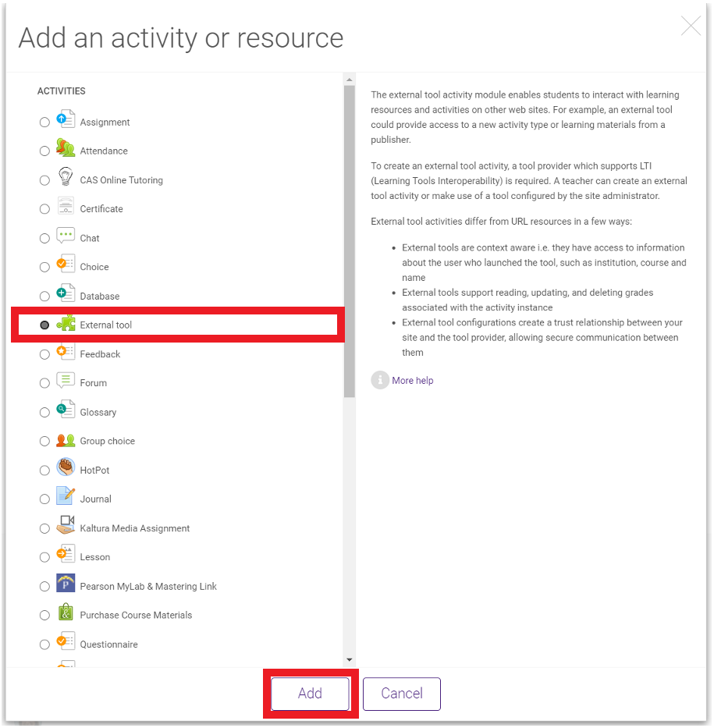The image size is (714, 728).
Task: Select the Glossary radio button
Action: click(x=44, y=412)
